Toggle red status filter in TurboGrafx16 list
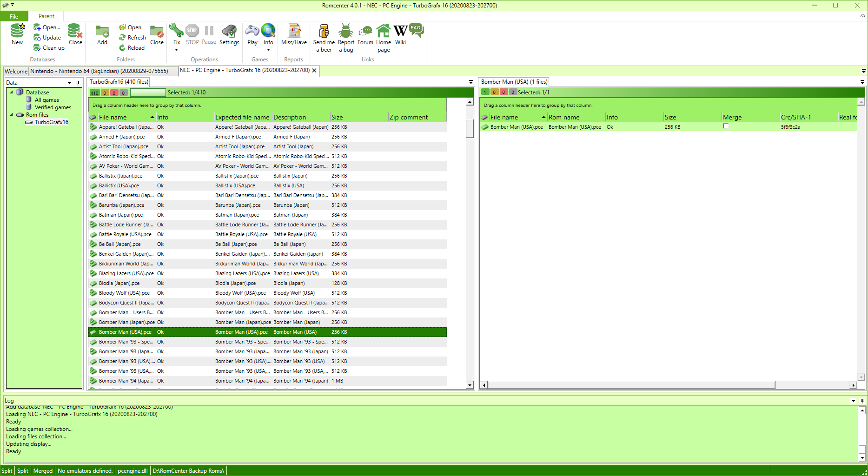868x476 pixels. tap(114, 93)
